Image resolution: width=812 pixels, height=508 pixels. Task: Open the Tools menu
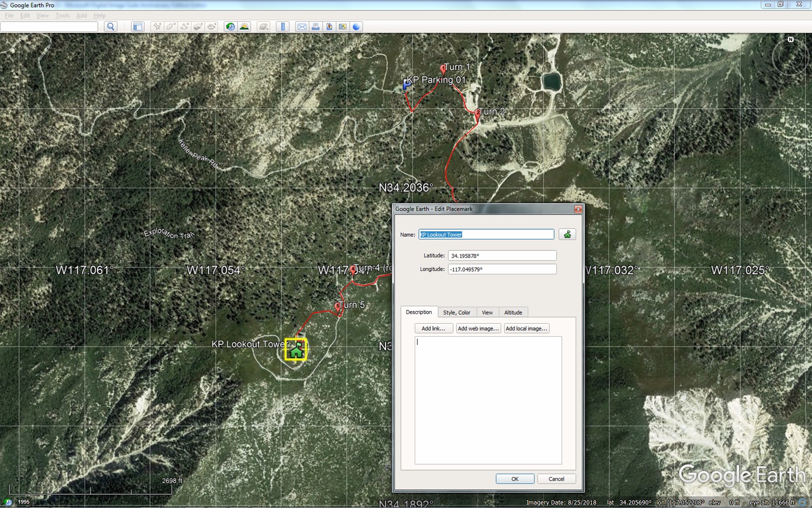[62, 16]
